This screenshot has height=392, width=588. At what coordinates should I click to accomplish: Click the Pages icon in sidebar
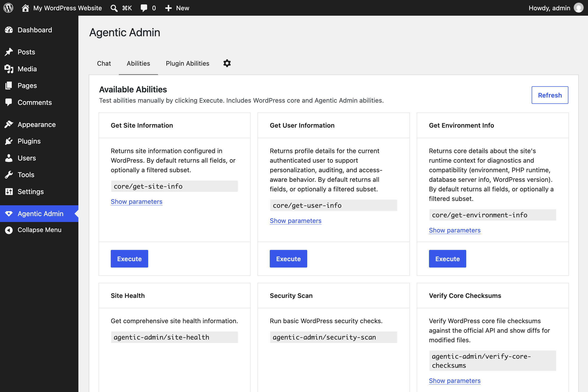9,86
